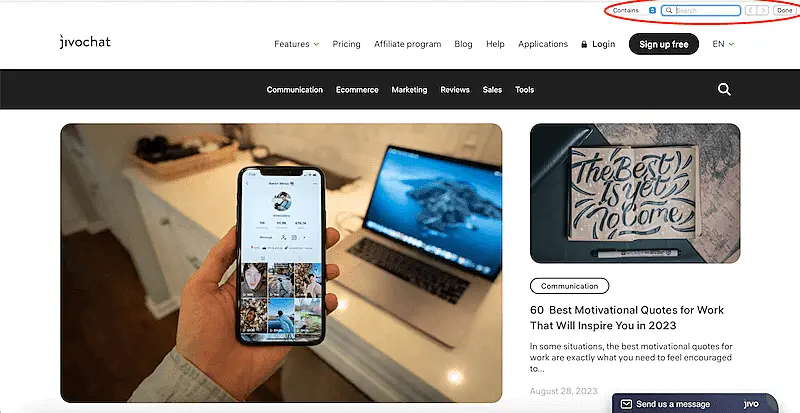Go to previous find result arrow

(751, 10)
